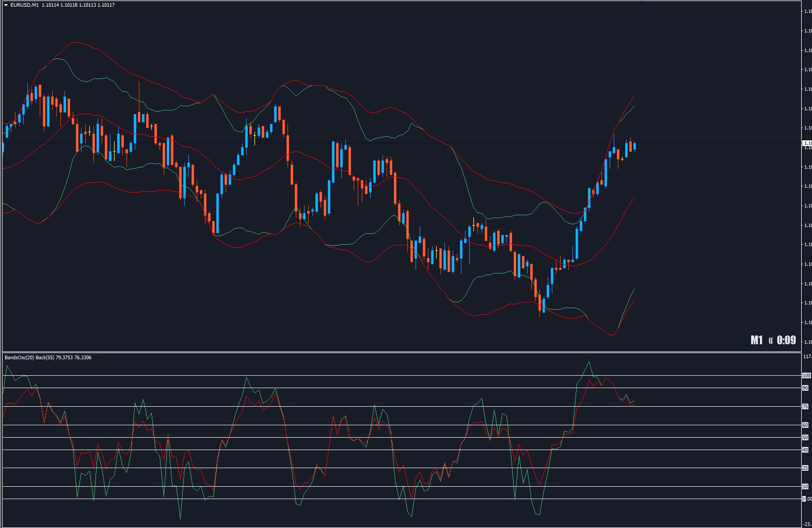This screenshot has width=812, height=528.
Task: Select the 90 level label on the oscillator scale
Action: [805, 388]
